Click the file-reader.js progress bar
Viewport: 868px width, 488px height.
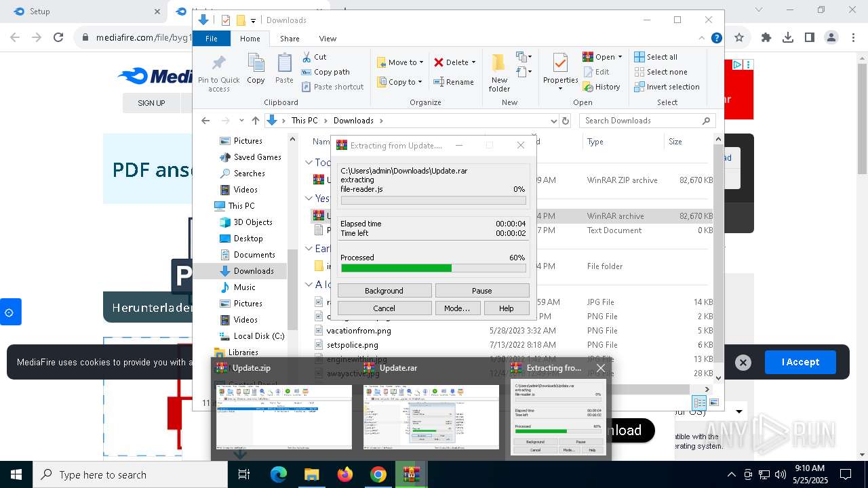point(433,201)
